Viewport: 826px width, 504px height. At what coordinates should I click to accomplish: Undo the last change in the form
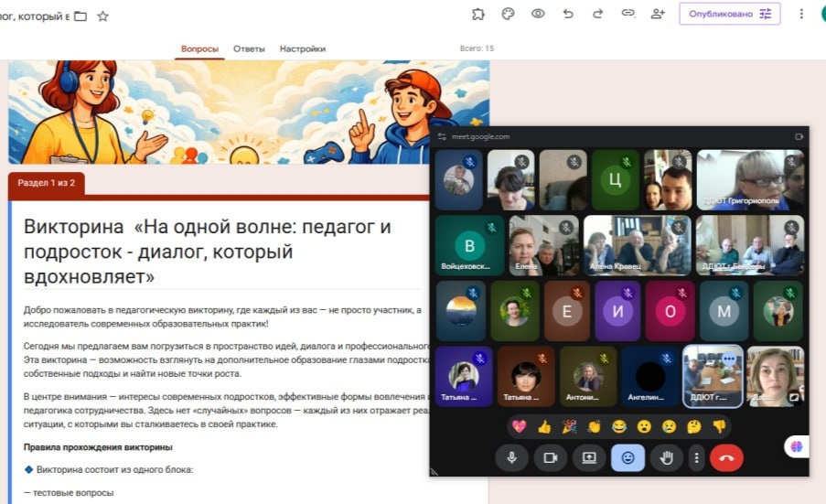(568, 14)
